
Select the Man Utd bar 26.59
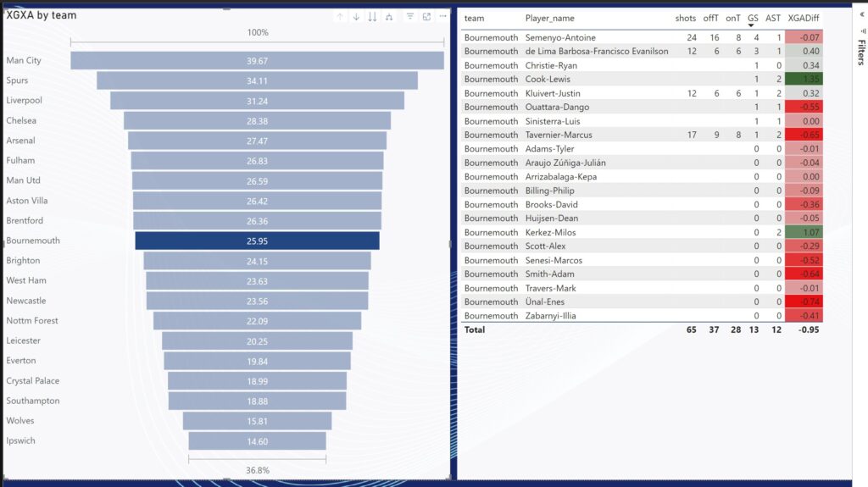click(x=257, y=181)
